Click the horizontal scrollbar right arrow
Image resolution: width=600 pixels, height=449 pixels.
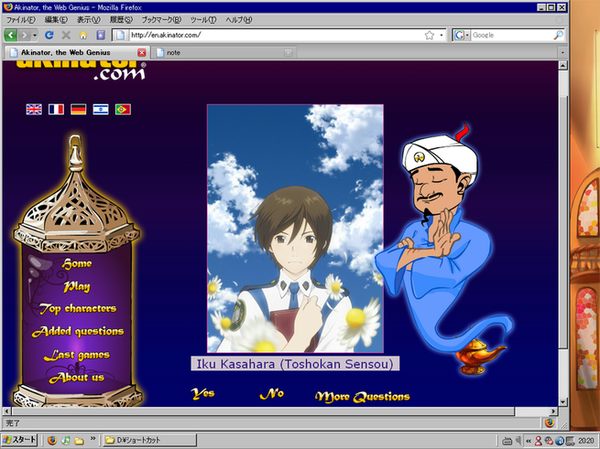[x=554, y=411]
